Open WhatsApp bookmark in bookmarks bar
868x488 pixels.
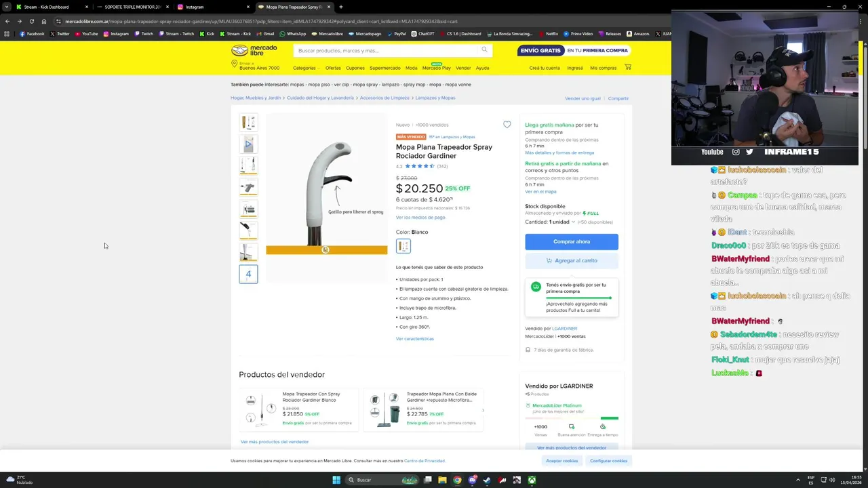293,33
